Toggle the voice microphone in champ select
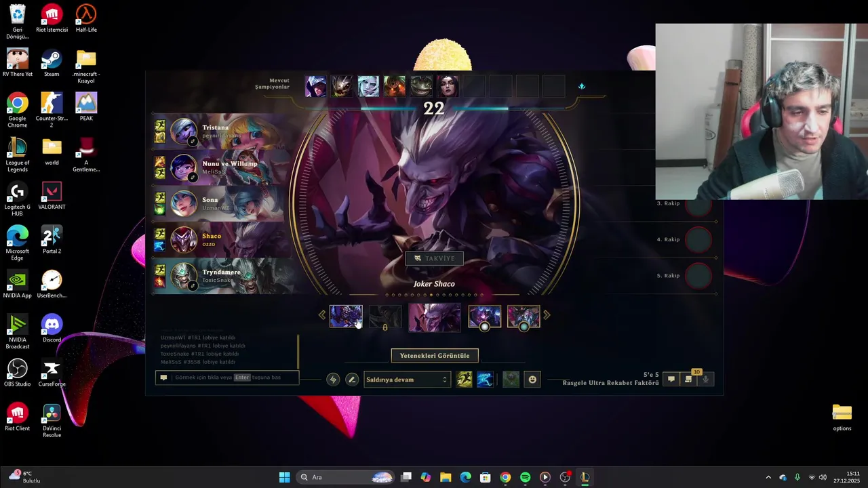This screenshot has height=488, width=868. click(705, 380)
